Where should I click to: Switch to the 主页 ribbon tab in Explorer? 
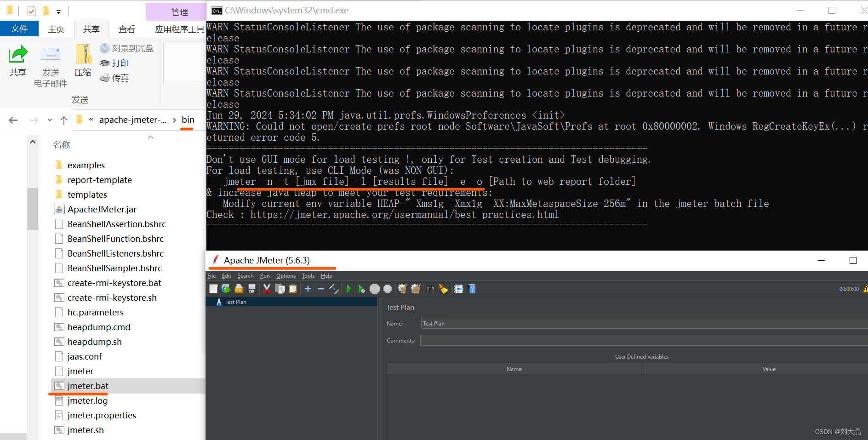[56, 29]
